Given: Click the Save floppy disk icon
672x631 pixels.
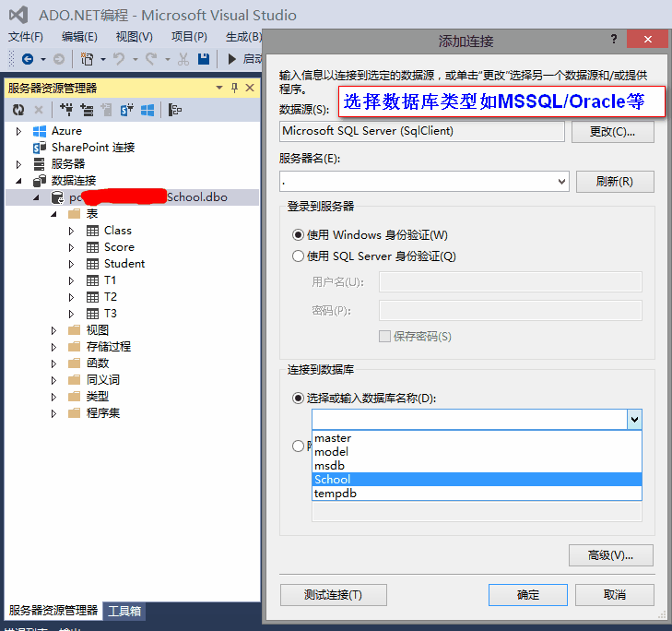Looking at the screenshot, I should coord(204,59).
